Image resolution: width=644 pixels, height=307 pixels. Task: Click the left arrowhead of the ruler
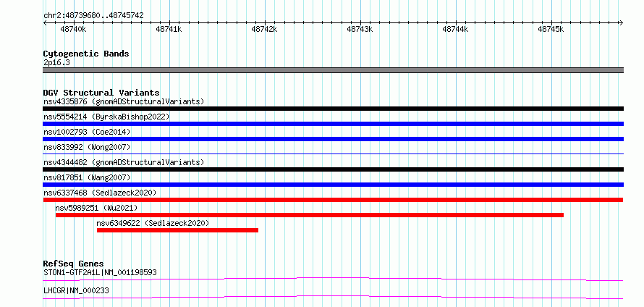[x=45, y=23]
